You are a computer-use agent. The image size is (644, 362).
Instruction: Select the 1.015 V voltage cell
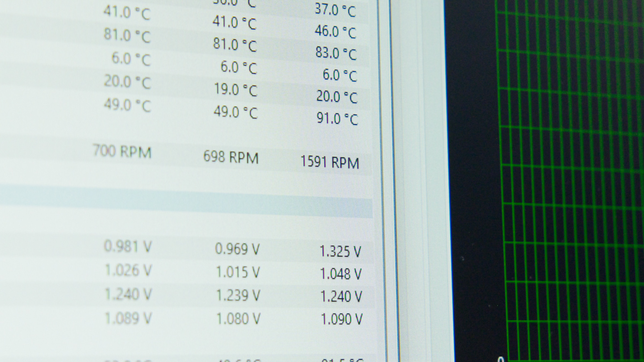point(238,272)
